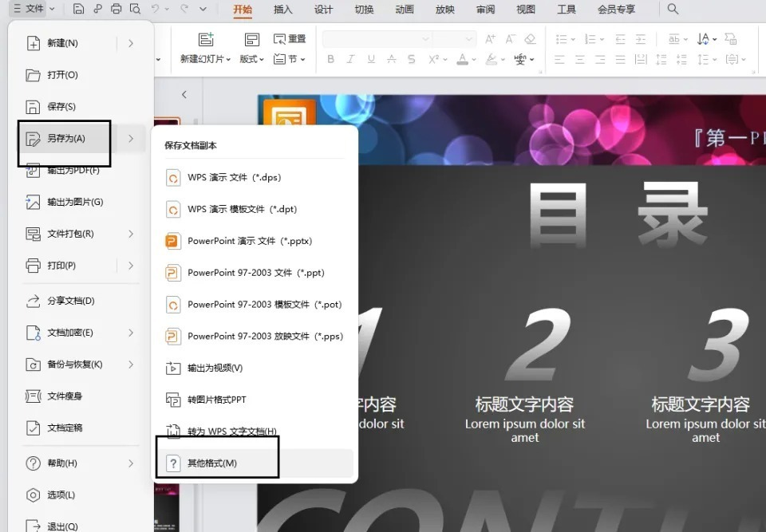Screen dimensions: 766x532
Task: Click the save icon in quick access toolbar
Action: click(77, 9)
